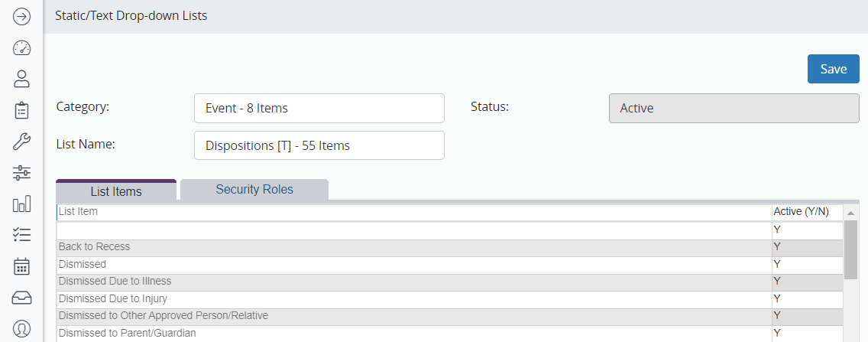Click the list's vertical scrollbar thumb

coord(850,249)
